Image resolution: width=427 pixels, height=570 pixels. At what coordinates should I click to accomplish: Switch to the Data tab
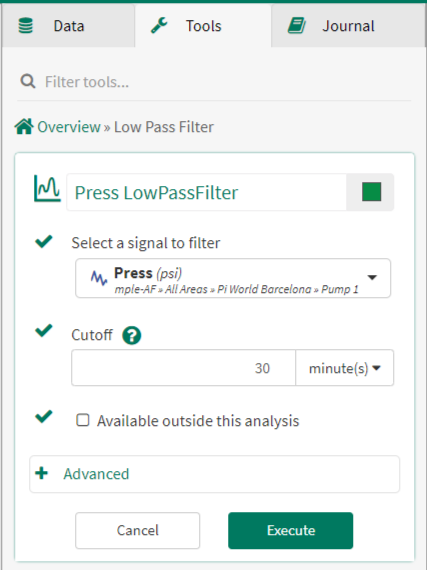tap(68, 26)
